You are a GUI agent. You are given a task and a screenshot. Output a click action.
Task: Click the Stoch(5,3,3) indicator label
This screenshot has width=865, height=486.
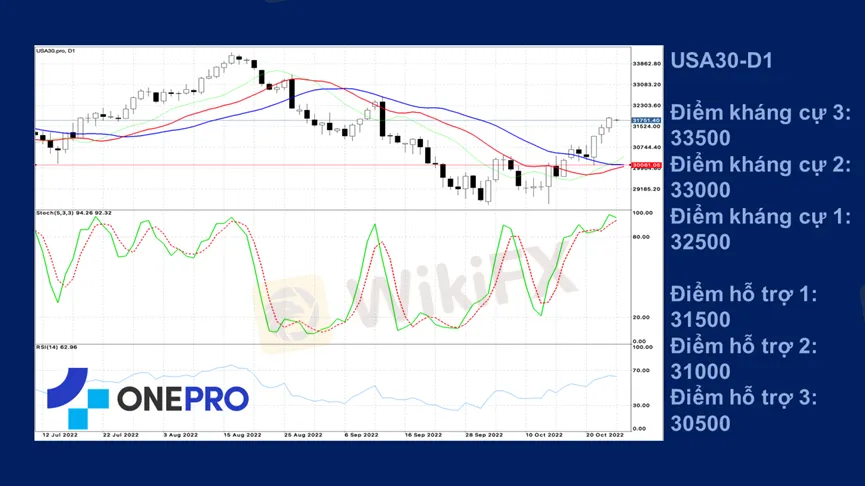(x=73, y=213)
